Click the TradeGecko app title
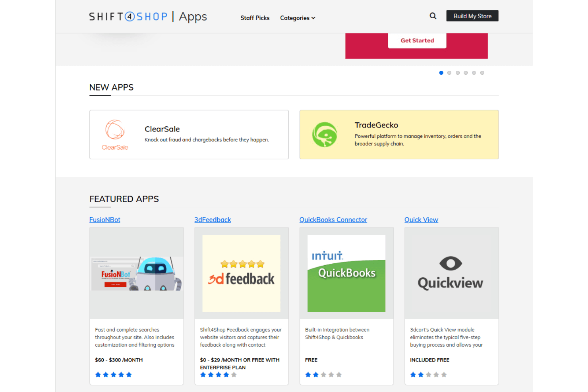Image resolution: width=588 pixels, height=392 pixels. point(376,125)
